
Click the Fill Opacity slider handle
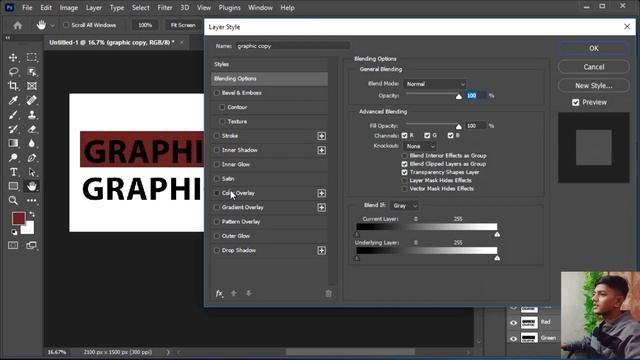(x=459, y=127)
